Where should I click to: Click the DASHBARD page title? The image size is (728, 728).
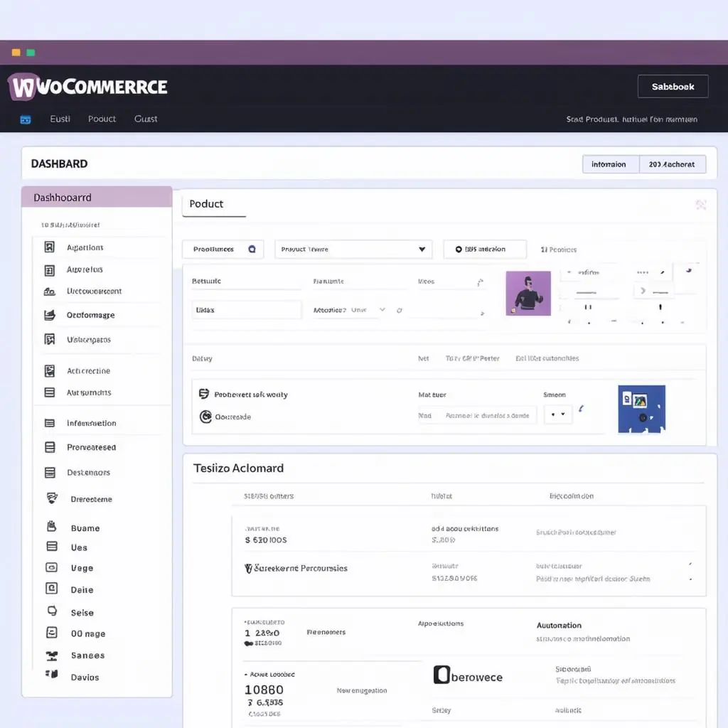point(59,164)
